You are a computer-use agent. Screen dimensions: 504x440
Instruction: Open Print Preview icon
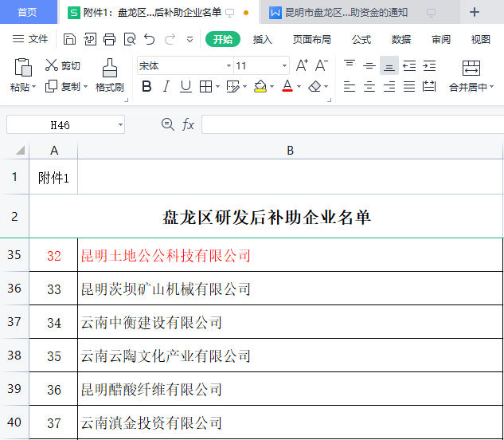point(130,39)
